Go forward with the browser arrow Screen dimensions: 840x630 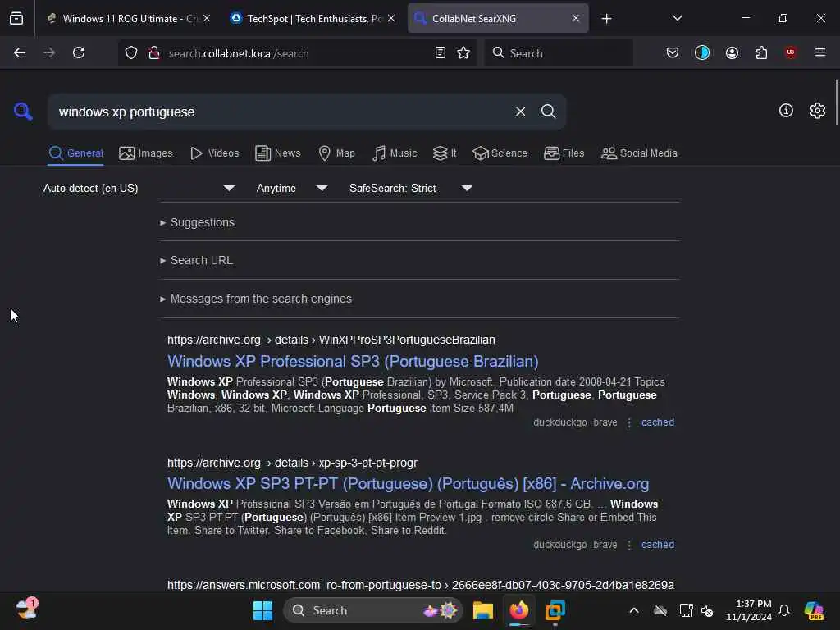pos(48,52)
